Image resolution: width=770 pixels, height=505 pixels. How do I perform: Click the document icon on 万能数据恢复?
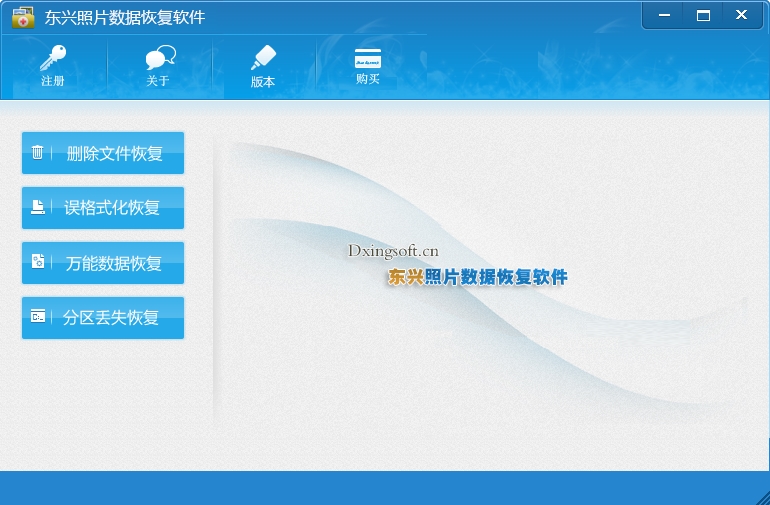[38, 262]
